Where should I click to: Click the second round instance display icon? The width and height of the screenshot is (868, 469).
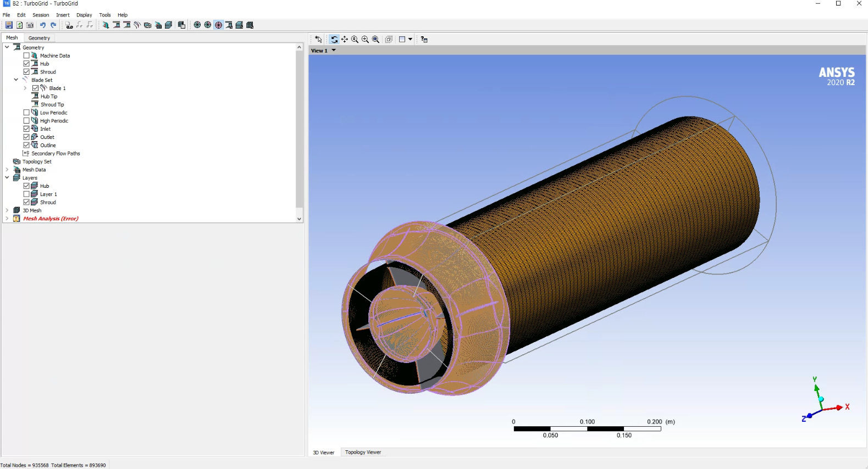(x=208, y=25)
